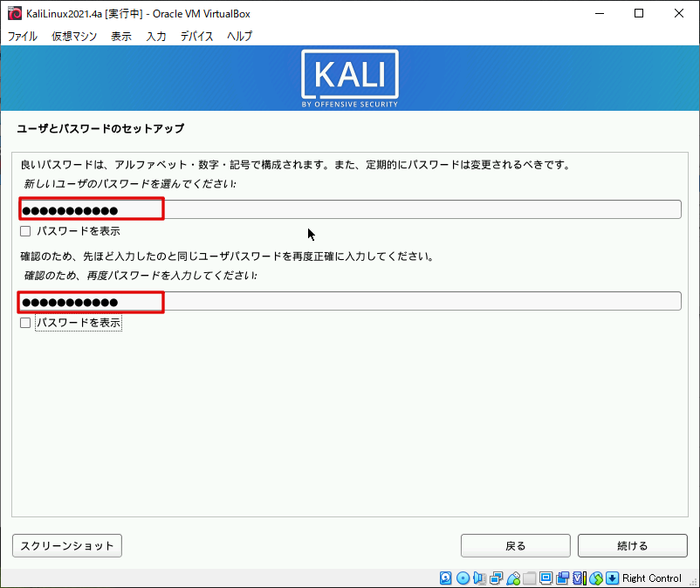Minimize the VirtualBox window
This screenshot has width=700, height=588.
[x=600, y=13]
